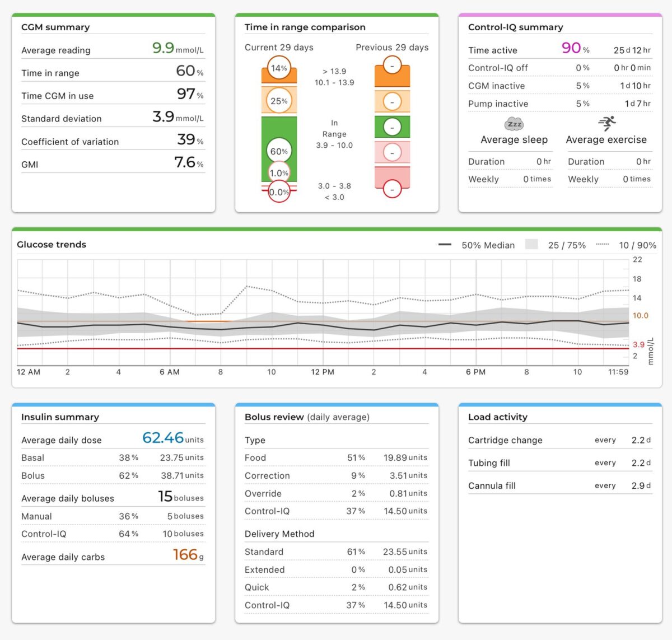
Task: Click the 19.89 units Food bolus value
Action: point(405,457)
